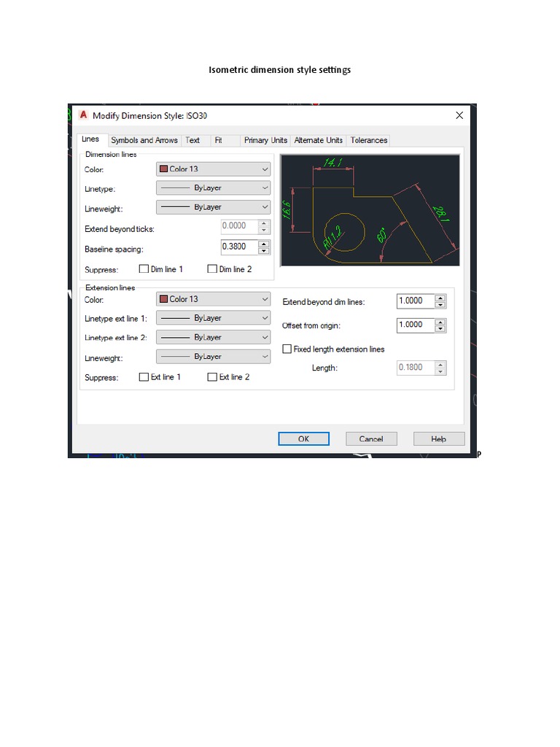Increase Baseline spacing with up arrow

click(264, 244)
